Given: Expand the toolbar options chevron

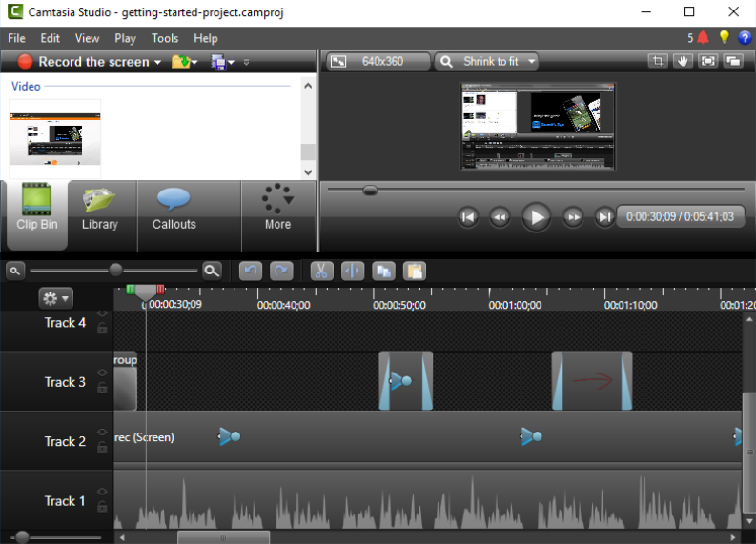Looking at the screenshot, I should [246, 62].
